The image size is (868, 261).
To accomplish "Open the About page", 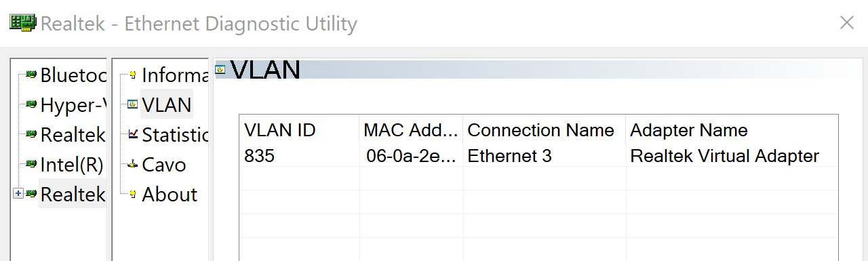I will click(x=170, y=194).
